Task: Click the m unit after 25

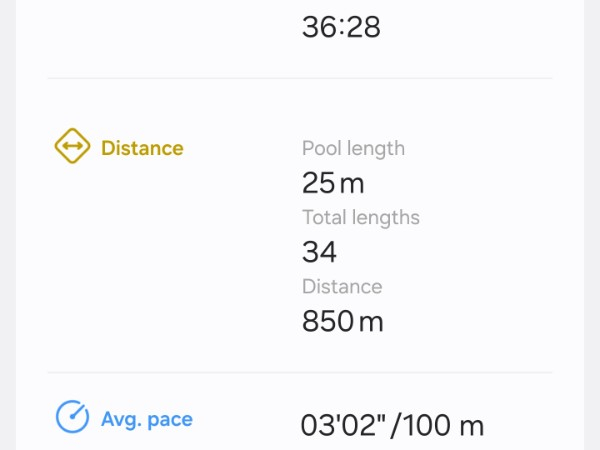Action: point(352,184)
